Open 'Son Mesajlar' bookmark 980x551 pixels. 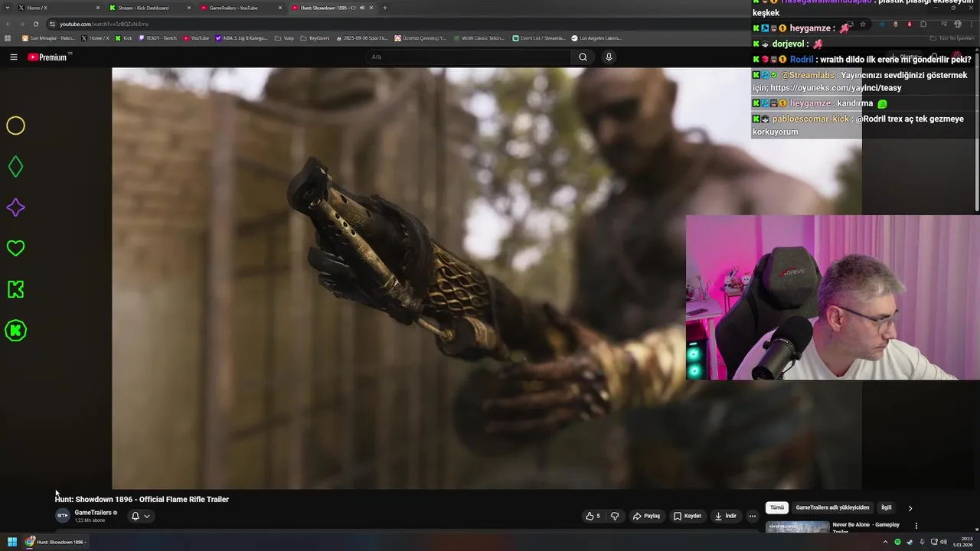48,38
